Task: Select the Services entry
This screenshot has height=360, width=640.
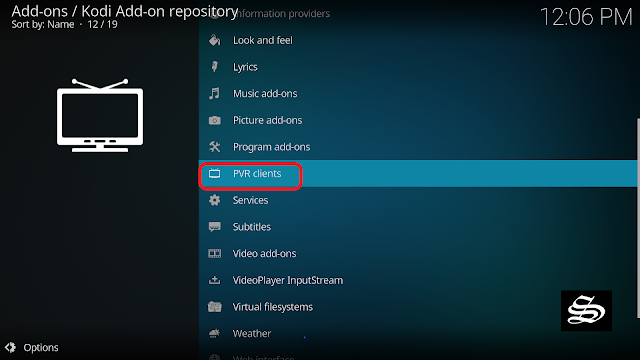Action: (418, 200)
